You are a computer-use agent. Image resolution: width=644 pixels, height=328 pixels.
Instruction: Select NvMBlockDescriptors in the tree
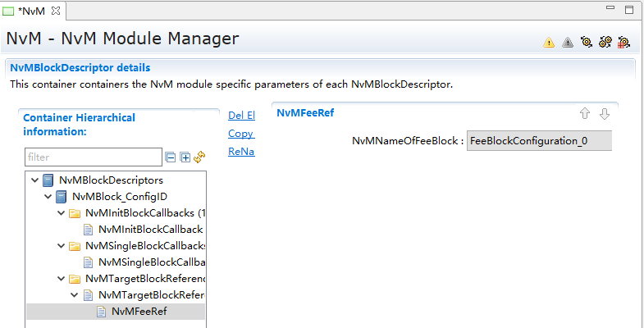click(x=111, y=180)
